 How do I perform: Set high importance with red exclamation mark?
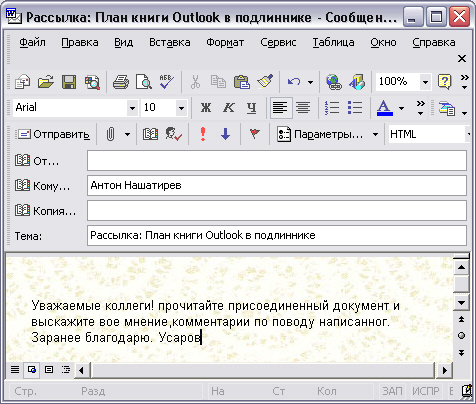pyautogui.click(x=203, y=134)
